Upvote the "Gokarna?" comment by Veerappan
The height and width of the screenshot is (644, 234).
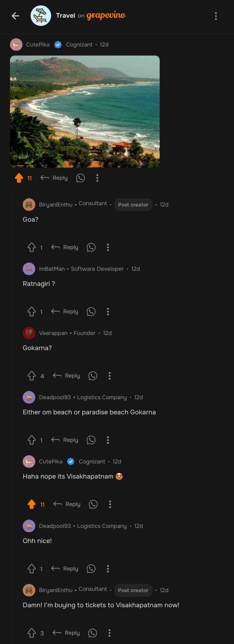(x=32, y=376)
